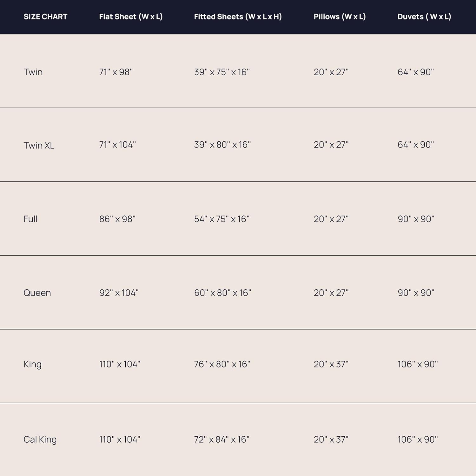Click the Fitted Sheets (W x L x H) header
Image resolution: width=476 pixels, height=476 pixels.
pyautogui.click(x=238, y=17)
